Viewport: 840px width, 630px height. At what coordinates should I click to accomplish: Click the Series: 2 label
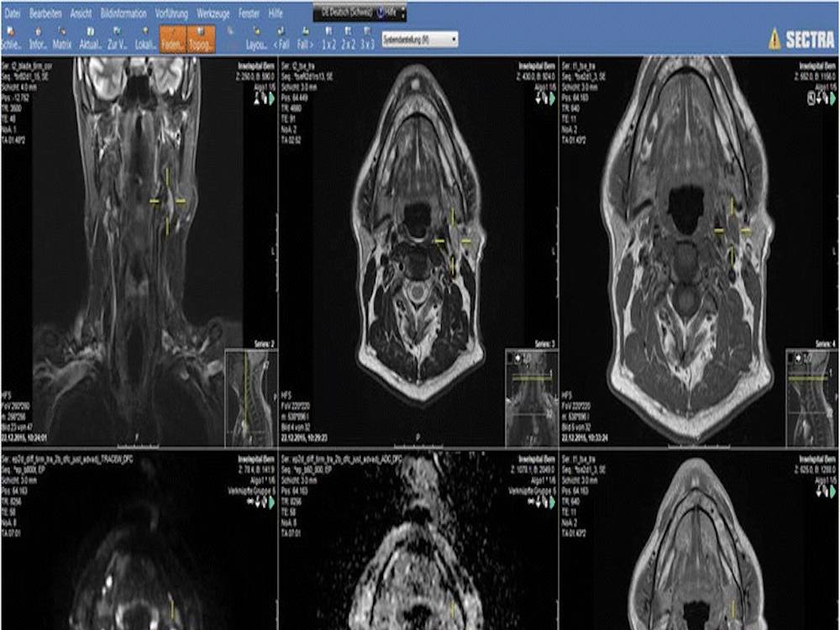tap(263, 344)
